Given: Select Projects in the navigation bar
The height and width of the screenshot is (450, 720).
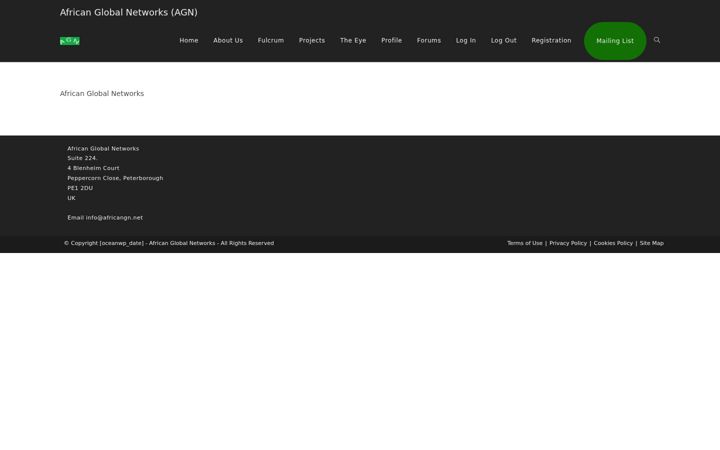Looking at the screenshot, I should [312, 40].
